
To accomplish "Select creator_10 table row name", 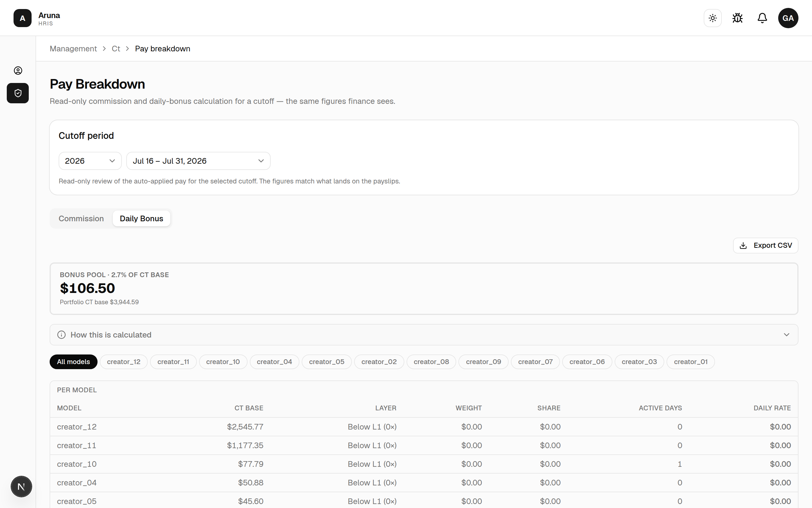I will pos(77,464).
